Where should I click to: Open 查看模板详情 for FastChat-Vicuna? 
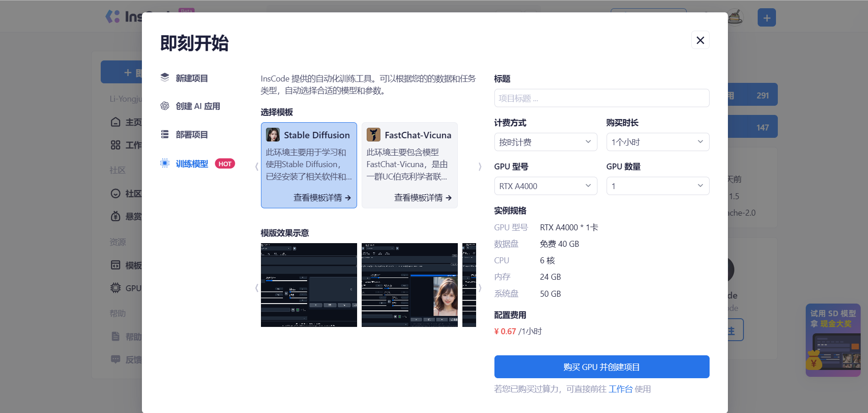(x=423, y=197)
